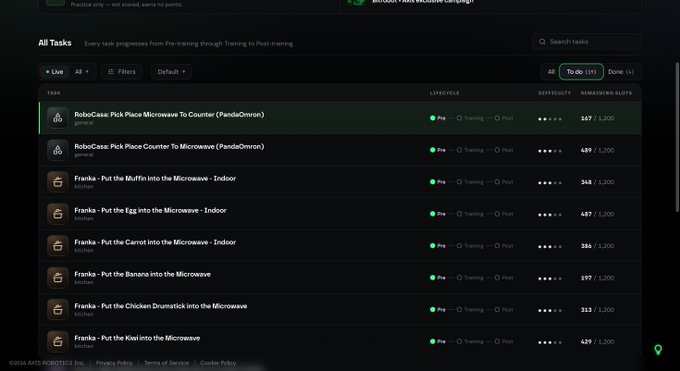The height and width of the screenshot is (371, 680).
Task: Click the Training stage in Egg row
Action: point(470,214)
